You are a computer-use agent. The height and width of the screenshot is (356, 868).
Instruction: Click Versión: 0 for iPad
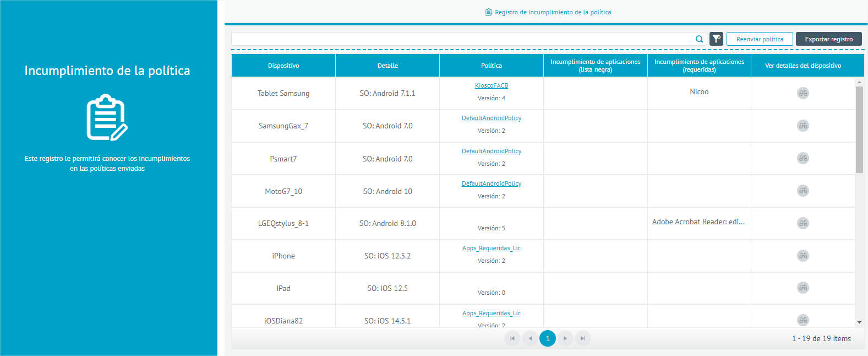click(x=492, y=293)
